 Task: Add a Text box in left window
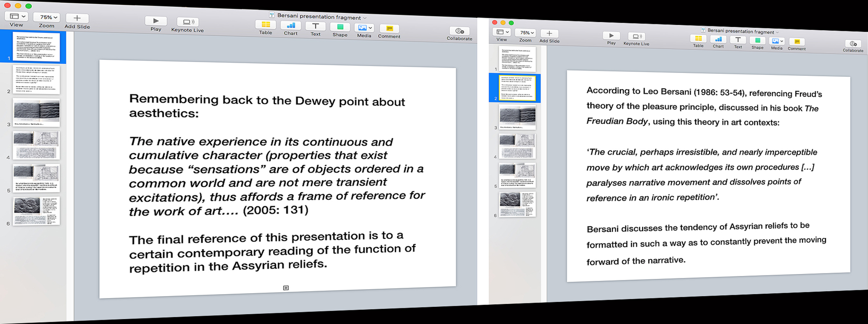pyautogui.click(x=315, y=26)
